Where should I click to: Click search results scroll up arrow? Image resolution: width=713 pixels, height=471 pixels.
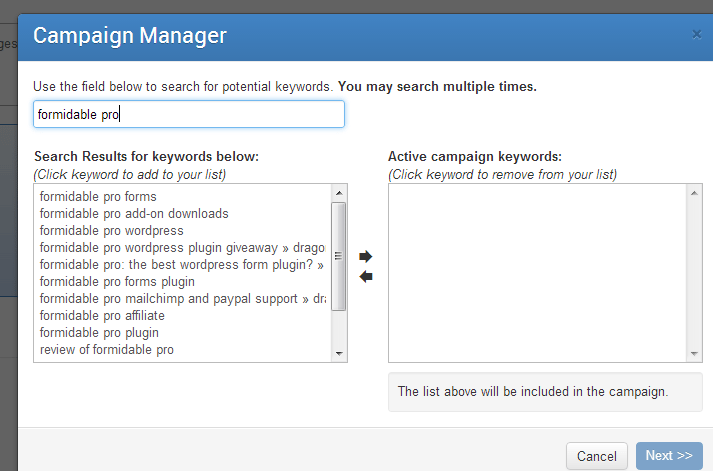pyautogui.click(x=339, y=193)
